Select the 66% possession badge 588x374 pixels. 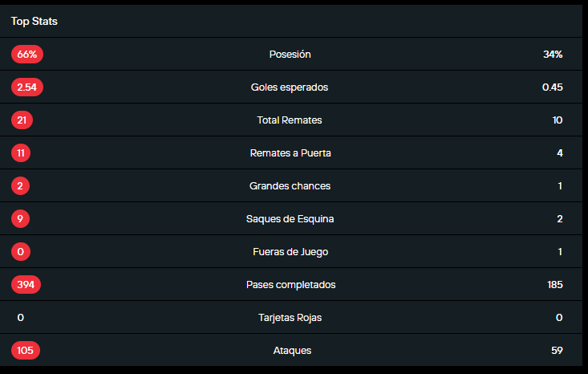(27, 55)
